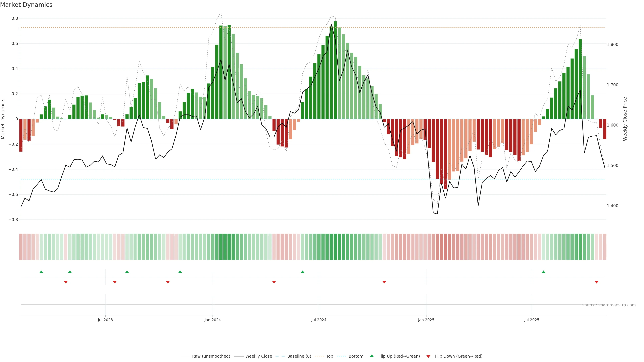Image resolution: width=644 pixels, height=362 pixels.
Task: Click red flip-down marker between Jan 2024 and Jul 2024
Action: 274,282
